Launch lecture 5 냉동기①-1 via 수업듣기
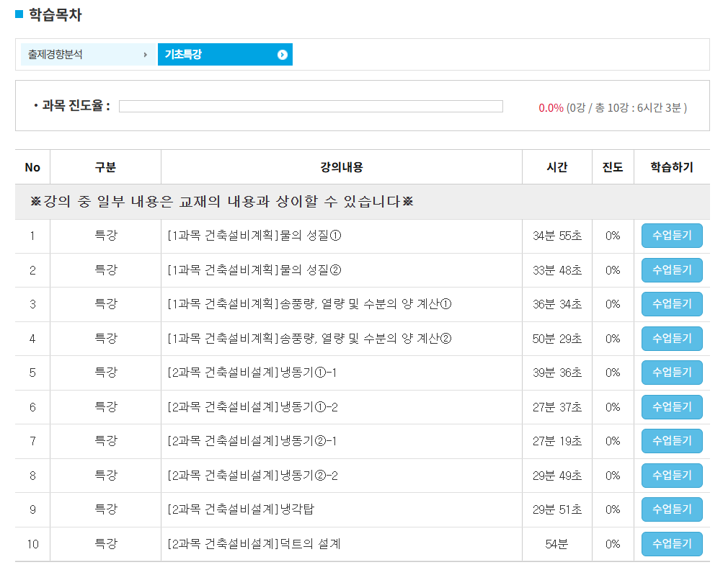The image size is (723, 588). (x=671, y=373)
